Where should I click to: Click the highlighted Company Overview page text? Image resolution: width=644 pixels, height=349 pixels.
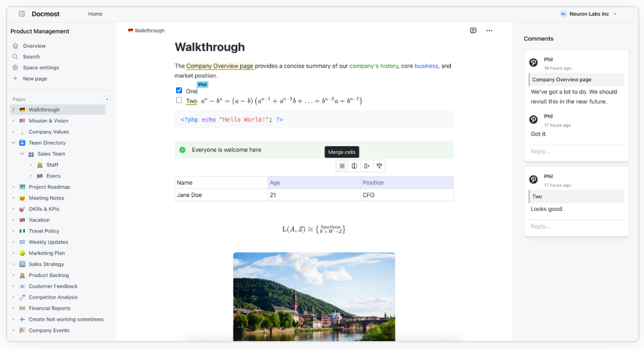coord(220,65)
